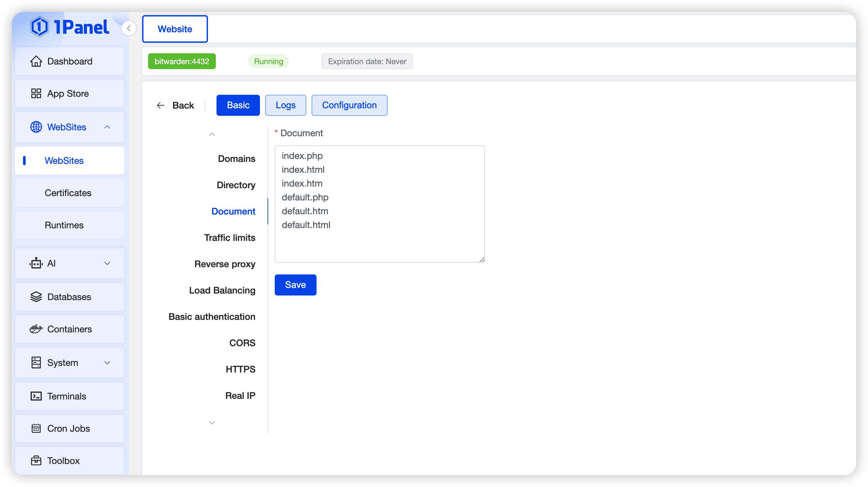Collapse the sidebar with arrow button
This screenshot has height=487, width=868.
pos(129,28)
